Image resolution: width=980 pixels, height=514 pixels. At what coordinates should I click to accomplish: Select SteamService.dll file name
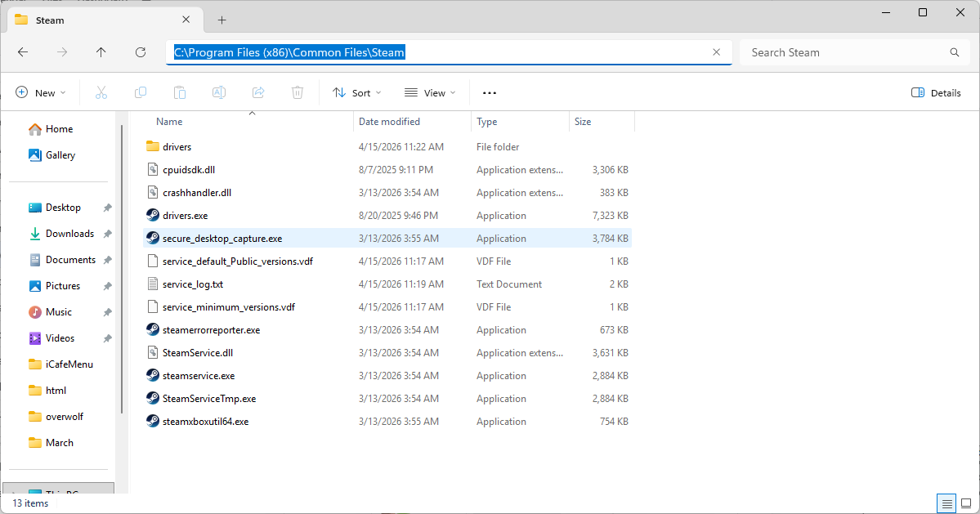click(x=198, y=353)
